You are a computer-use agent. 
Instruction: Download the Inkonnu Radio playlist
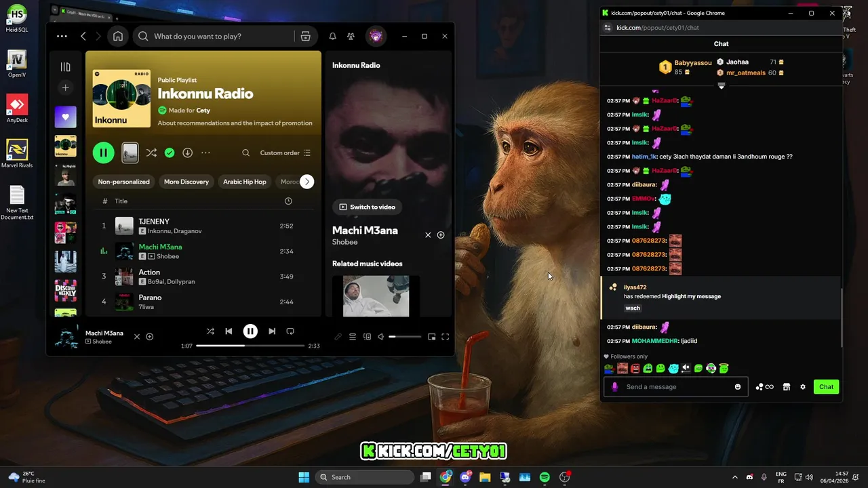(x=188, y=152)
